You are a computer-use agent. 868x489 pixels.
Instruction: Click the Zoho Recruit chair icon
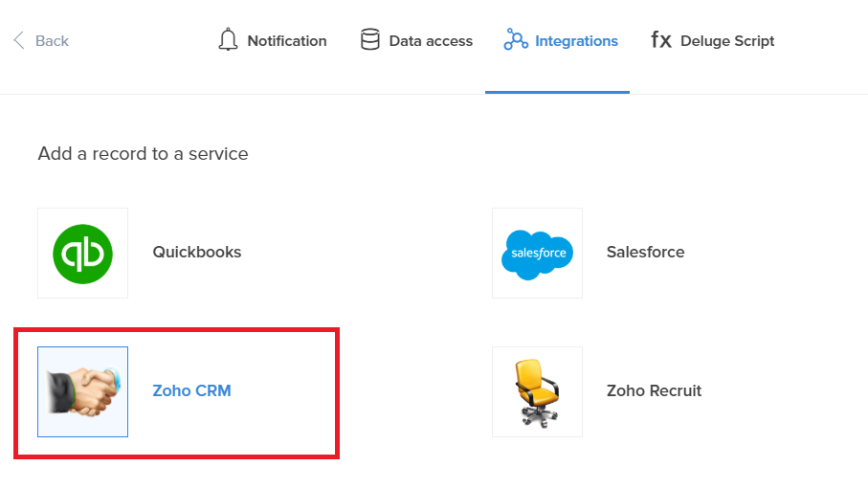point(537,391)
